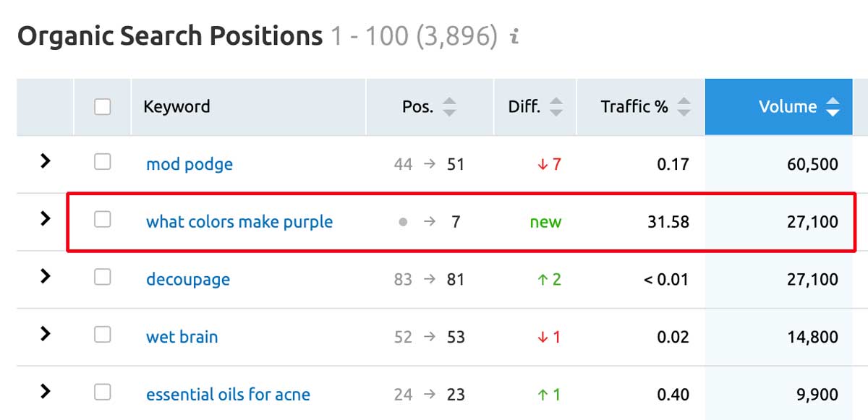The width and height of the screenshot is (868, 420).
Task: Sort by Pos. column arrows icon
Action: click(450, 107)
